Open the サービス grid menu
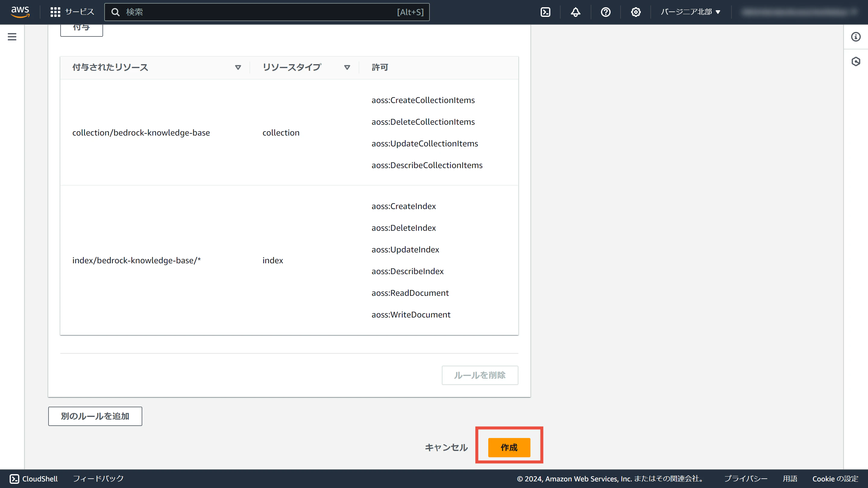The height and width of the screenshot is (488, 868). pyautogui.click(x=72, y=12)
